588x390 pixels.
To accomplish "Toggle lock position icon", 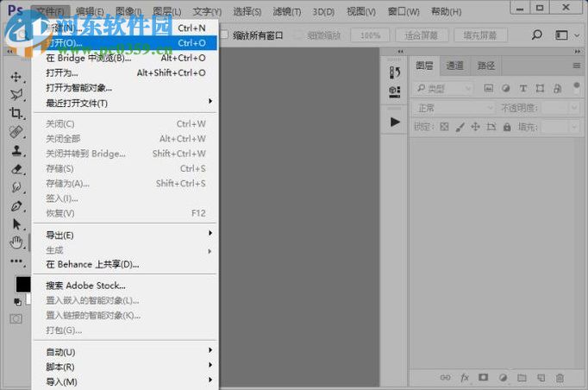I will click(475, 127).
